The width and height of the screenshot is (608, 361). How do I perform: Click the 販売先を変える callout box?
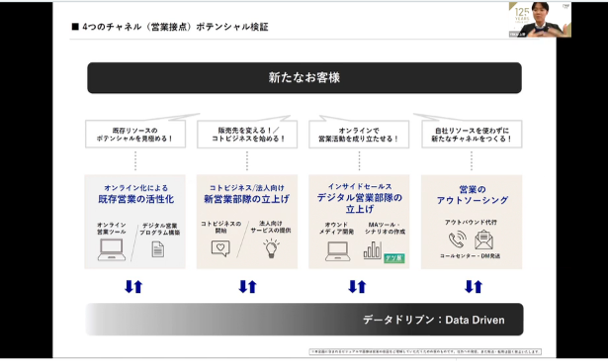[x=247, y=134]
